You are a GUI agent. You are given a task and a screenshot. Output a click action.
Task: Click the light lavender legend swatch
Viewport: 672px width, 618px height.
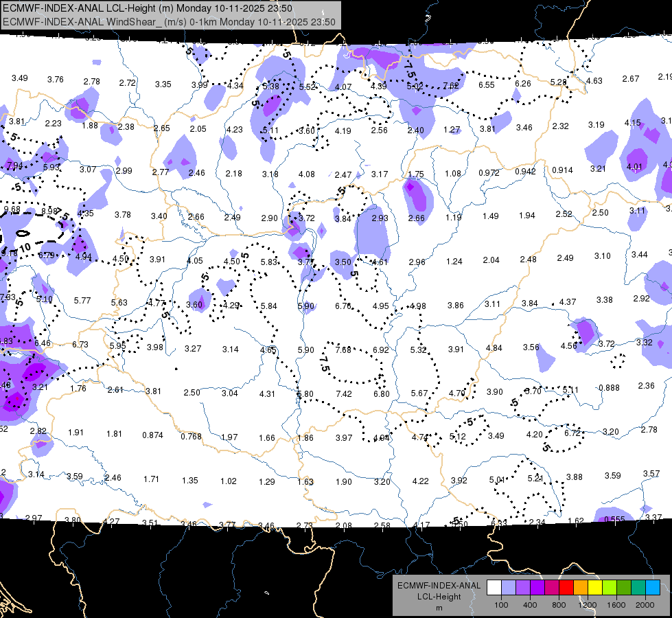click(508, 588)
